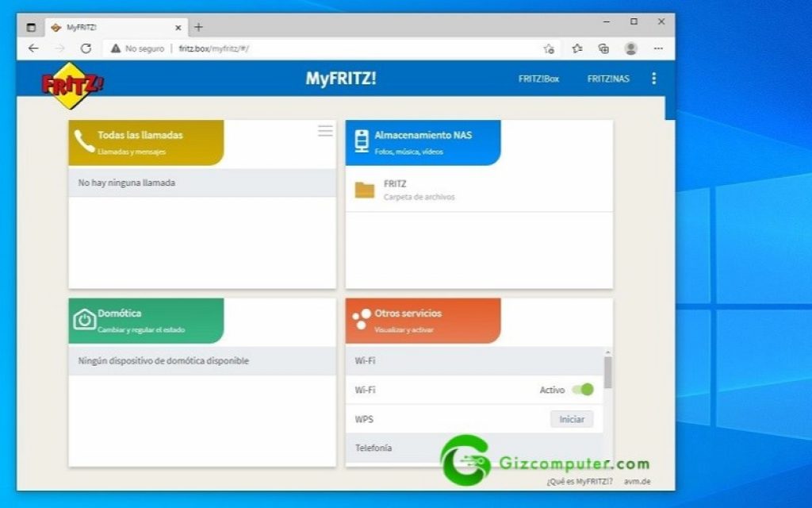This screenshot has width=812, height=508.
Task: Add this page to favorites
Action: (549, 48)
